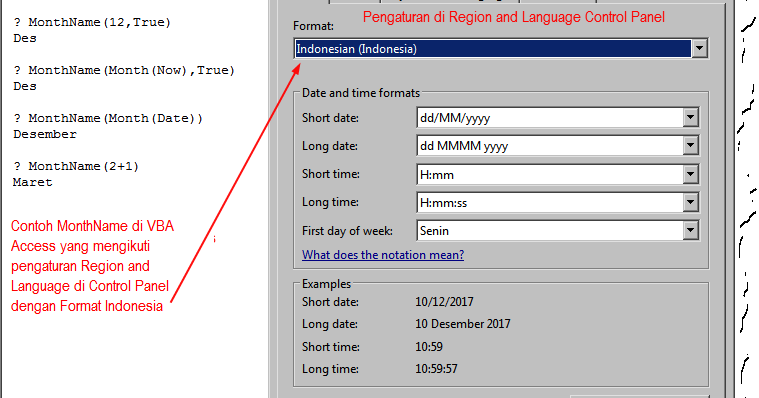Click the '? MonthName(12,True)' line
The width and height of the screenshot is (759, 398).
coord(92,22)
